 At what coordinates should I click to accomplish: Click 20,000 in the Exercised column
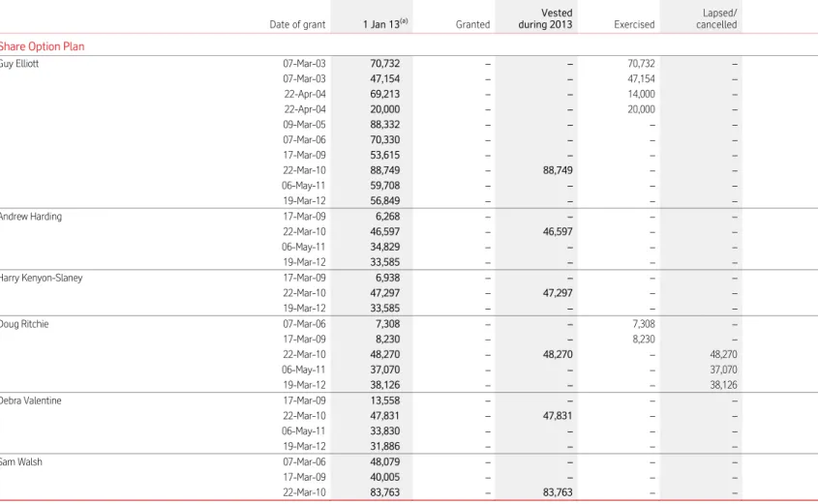pos(641,109)
